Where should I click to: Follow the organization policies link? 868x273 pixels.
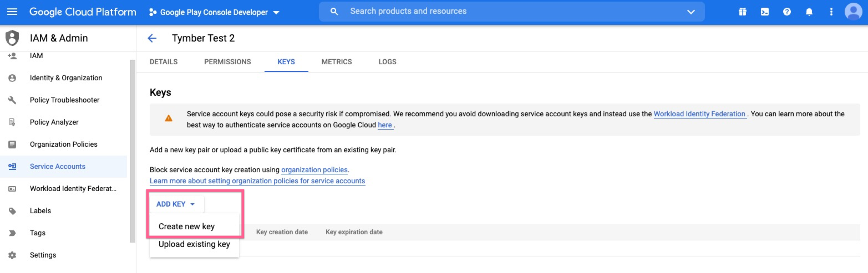tap(314, 170)
